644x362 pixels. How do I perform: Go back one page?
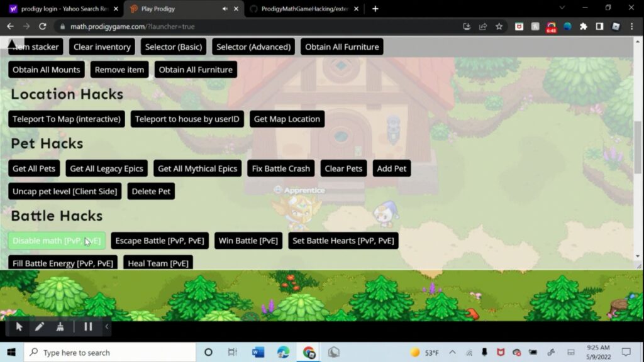10,26
